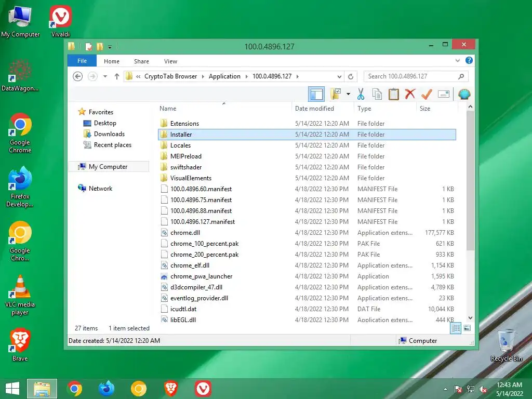
Task: Select the chrome.dll file
Action: click(x=185, y=232)
